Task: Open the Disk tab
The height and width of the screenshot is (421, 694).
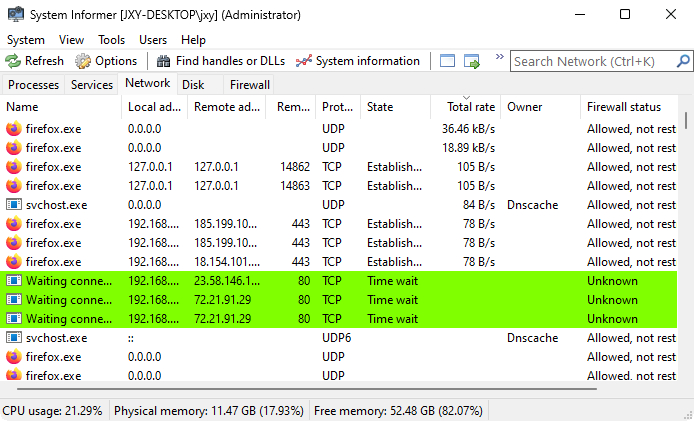Action: (x=193, y=85)
